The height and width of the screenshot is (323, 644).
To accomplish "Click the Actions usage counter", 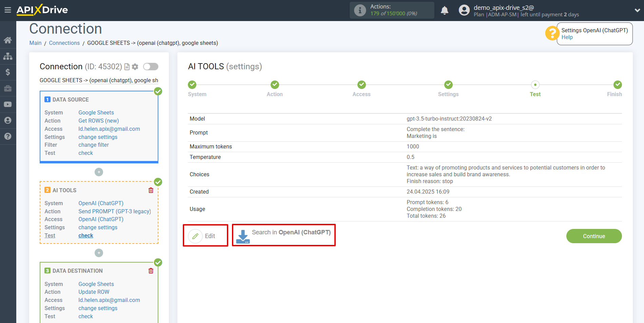I will 394,14.
